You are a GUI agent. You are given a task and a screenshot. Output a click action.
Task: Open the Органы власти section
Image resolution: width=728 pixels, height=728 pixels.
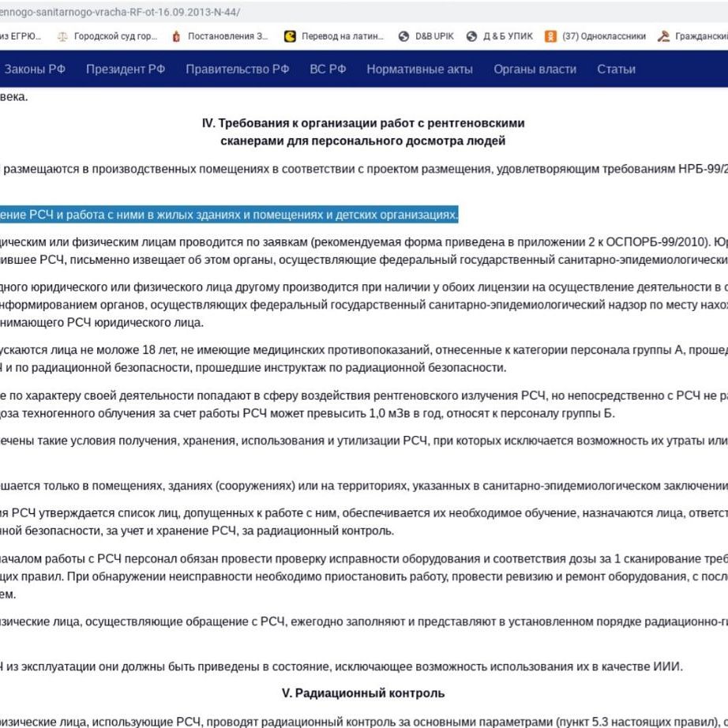(535, 69)
